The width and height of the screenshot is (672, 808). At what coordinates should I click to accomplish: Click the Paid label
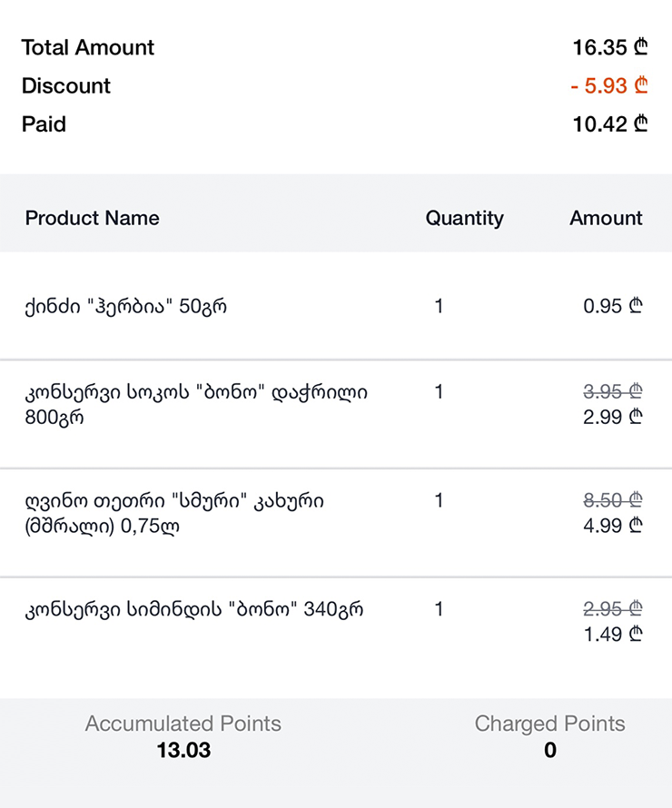(44, 124)
